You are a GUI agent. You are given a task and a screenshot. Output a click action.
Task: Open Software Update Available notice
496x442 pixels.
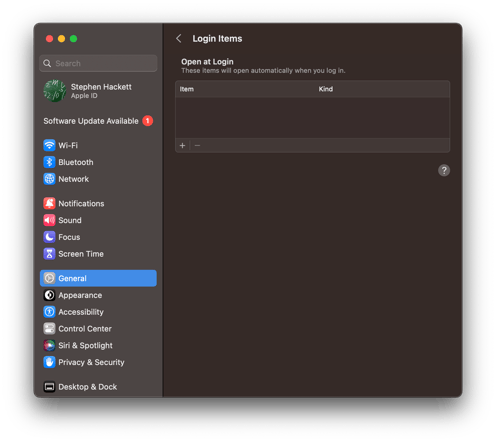[x=91, y=121]
